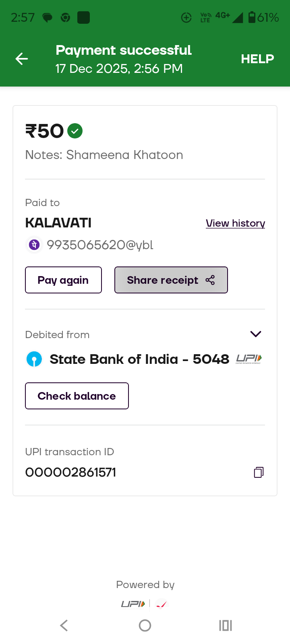The width and height of the screenshot is (290, 644).
Task: Tap the State Bank of India logo
Action: (34, 359)
